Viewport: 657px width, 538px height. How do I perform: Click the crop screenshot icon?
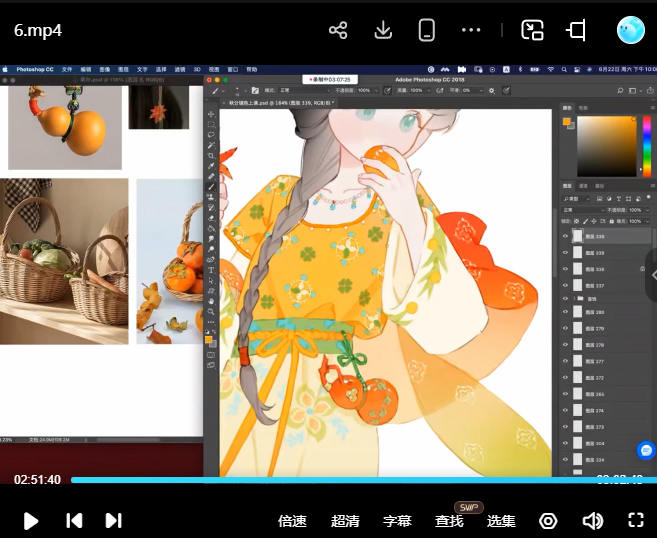[576, 30]
